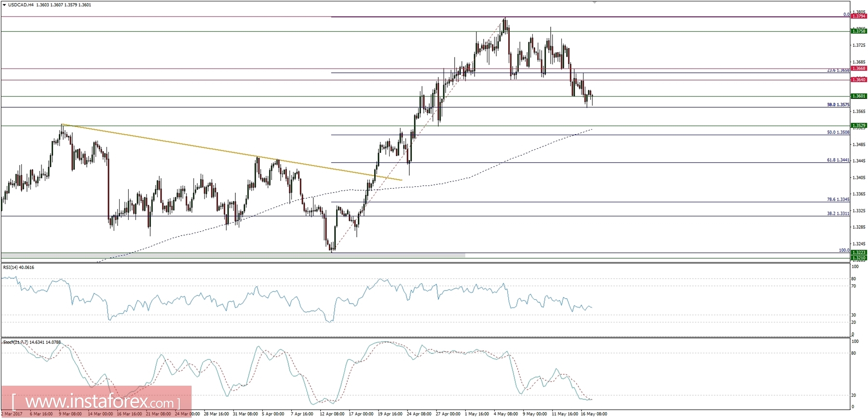The image size is (868, 419).
Task: Select the green 1.3758 price label
Action: click(x=859, y=31)
